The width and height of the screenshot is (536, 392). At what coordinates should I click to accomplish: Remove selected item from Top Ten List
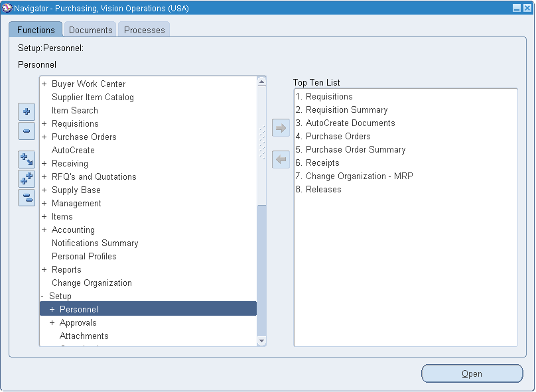(x=281, y=159)
